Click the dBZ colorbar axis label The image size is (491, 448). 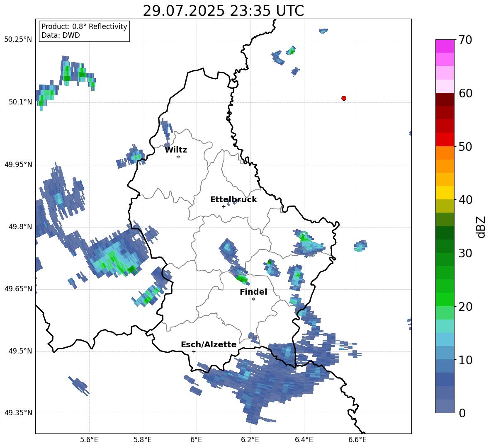pos(481,227)
